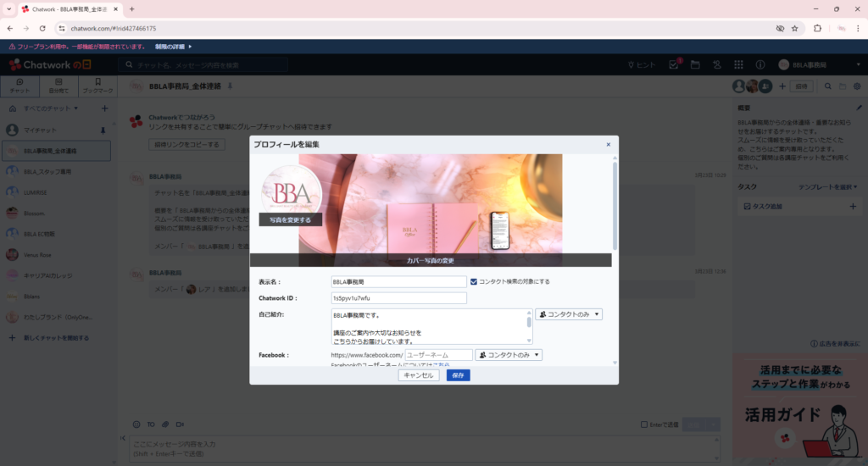The image size is (868, 466).
Task: Open the apps grid icon in header
Action: pyautogui.click(x=738, y=65)
